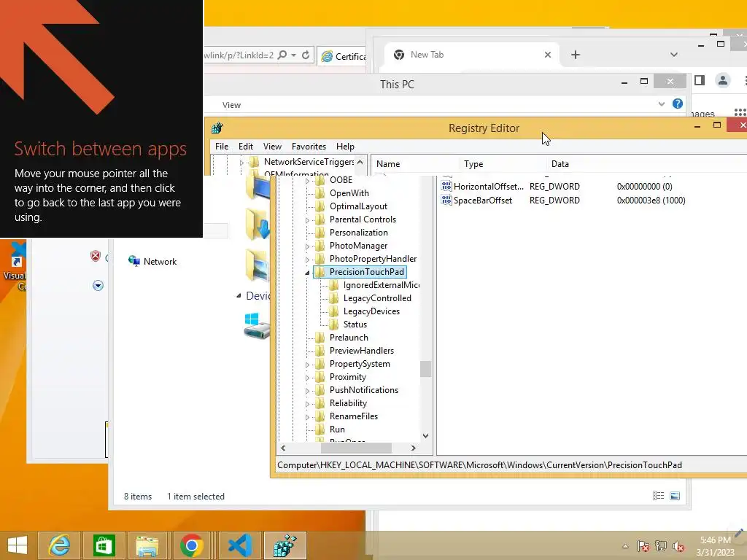This screenshot has height=560, width=747.
Task: Select the Registry Editor taskbar icon
Action: pos(285,545)
